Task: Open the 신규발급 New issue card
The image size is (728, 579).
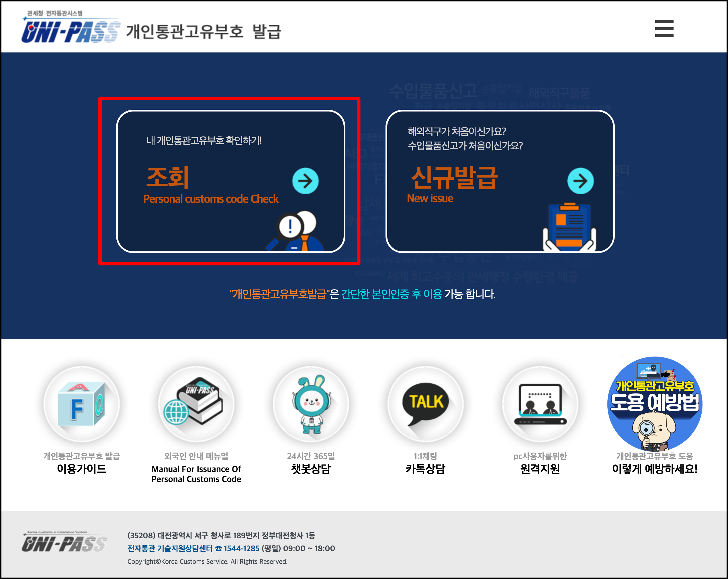Action: click(500, 181)
